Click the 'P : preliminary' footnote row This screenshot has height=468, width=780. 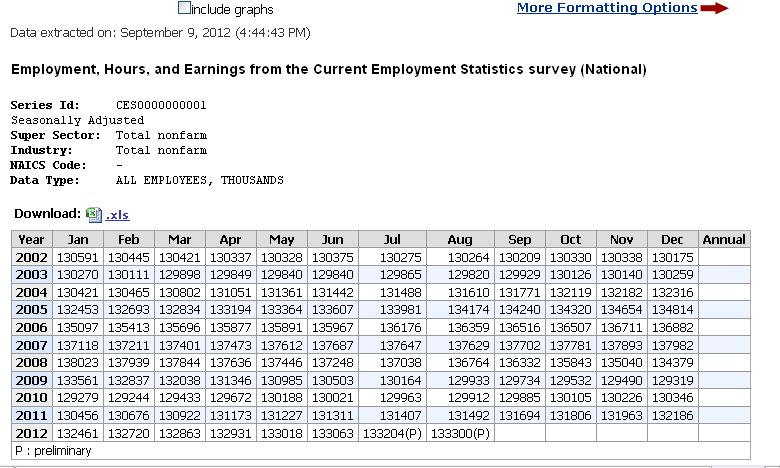pyautogui.click(x=53, y=451)
